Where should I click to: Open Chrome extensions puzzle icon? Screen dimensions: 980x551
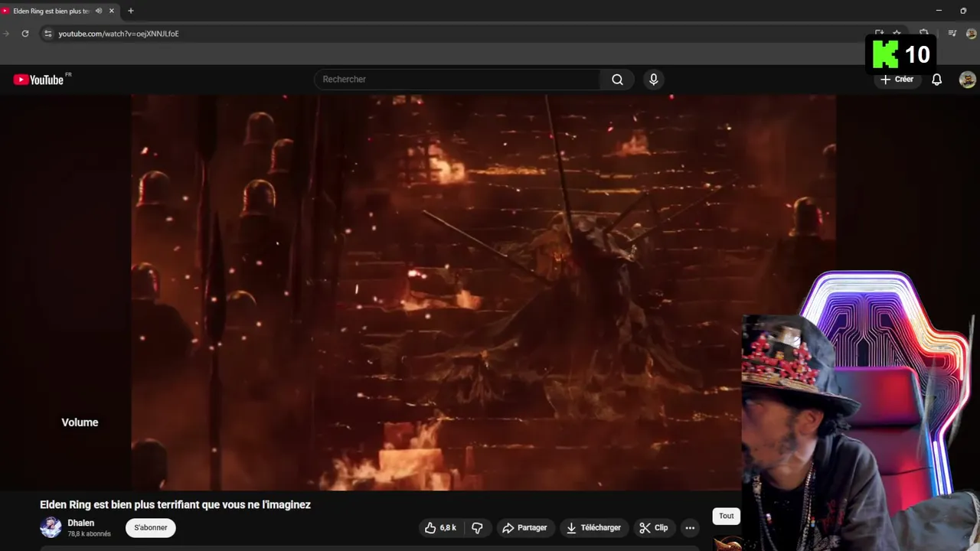point(924,34)
